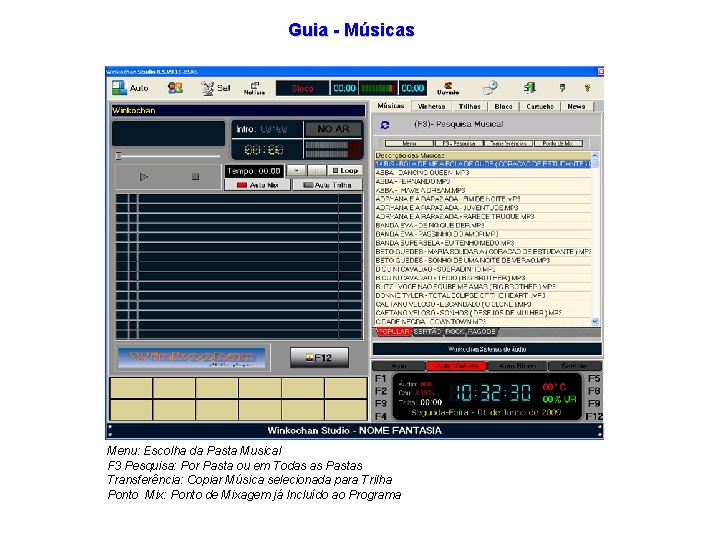Click the F3- Pesquisa button
The image size is (720, 540).
point(459,144)
